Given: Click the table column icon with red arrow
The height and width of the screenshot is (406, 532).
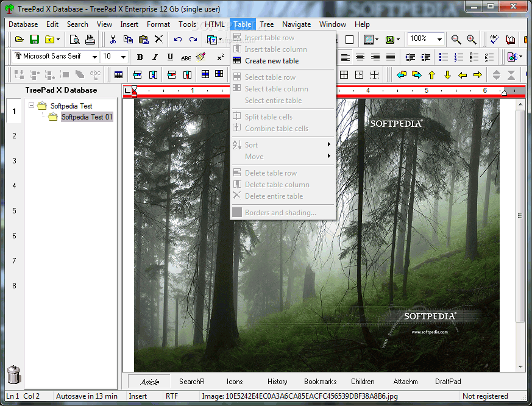Looking at the screenshot, I should tap(187, 75).
